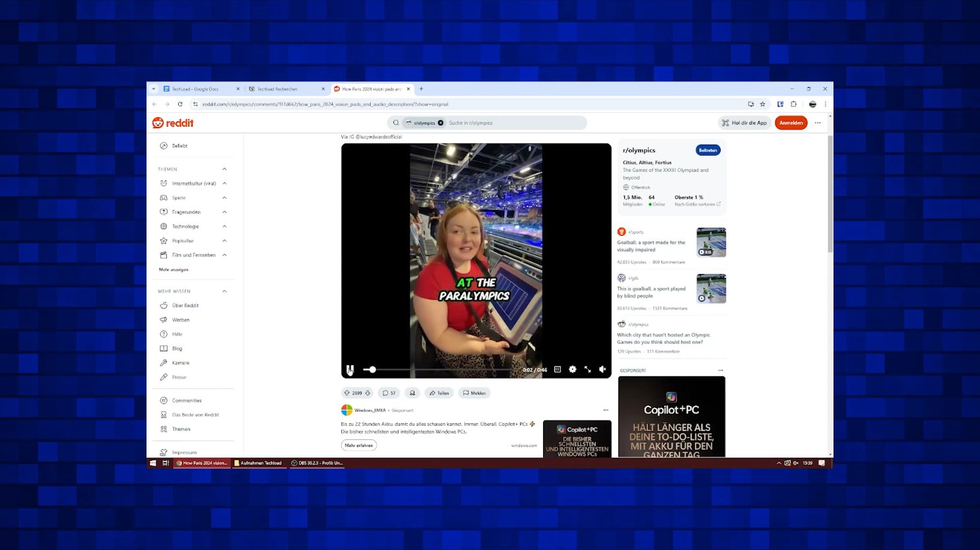980x550 pixels.
Task: Pause the playing video
Action: click(350, 370)
